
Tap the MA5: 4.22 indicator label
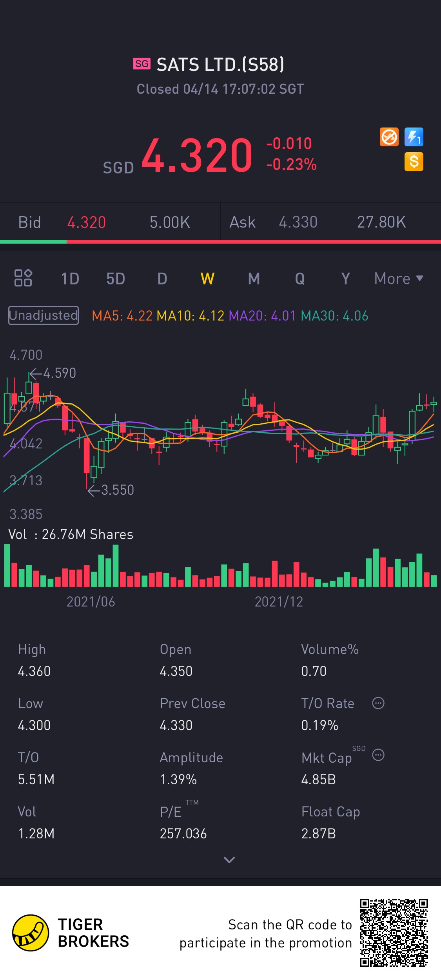[122, 316]
